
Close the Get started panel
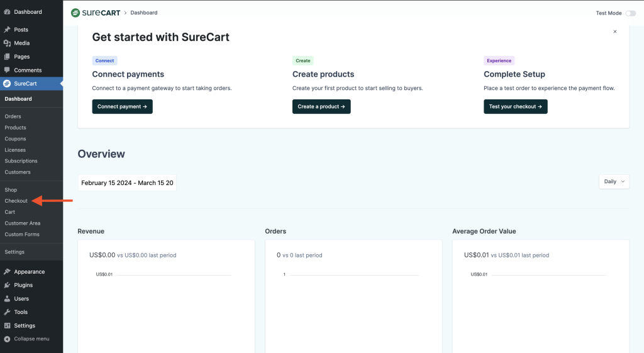(x=615, y=31)
